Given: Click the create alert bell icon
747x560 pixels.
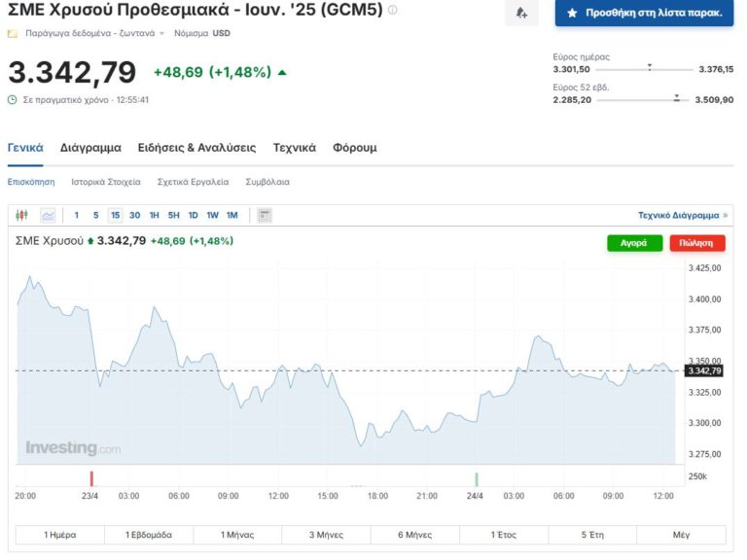Looking at the screenshot, I should click(521, 13).
